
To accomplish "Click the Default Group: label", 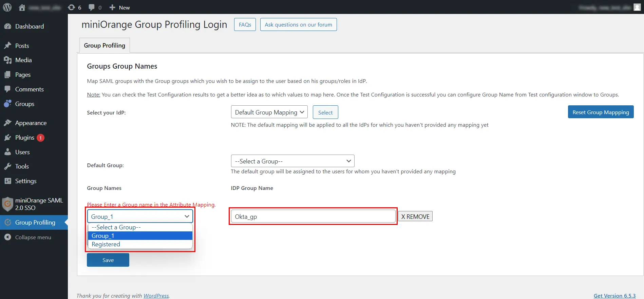I will pos(105,165).
